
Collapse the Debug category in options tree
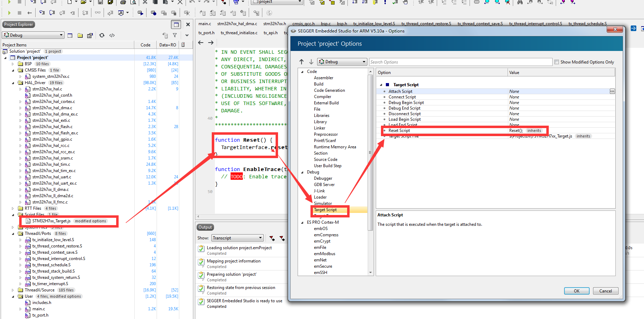(x=302, y=172)
